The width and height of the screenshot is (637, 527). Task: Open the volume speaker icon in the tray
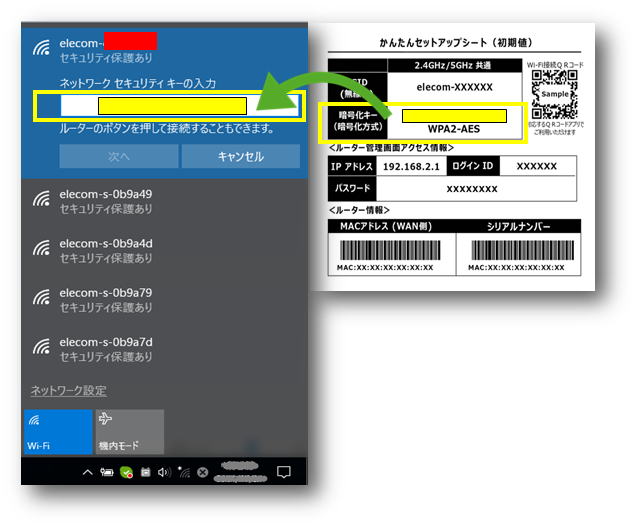[165, 472]
